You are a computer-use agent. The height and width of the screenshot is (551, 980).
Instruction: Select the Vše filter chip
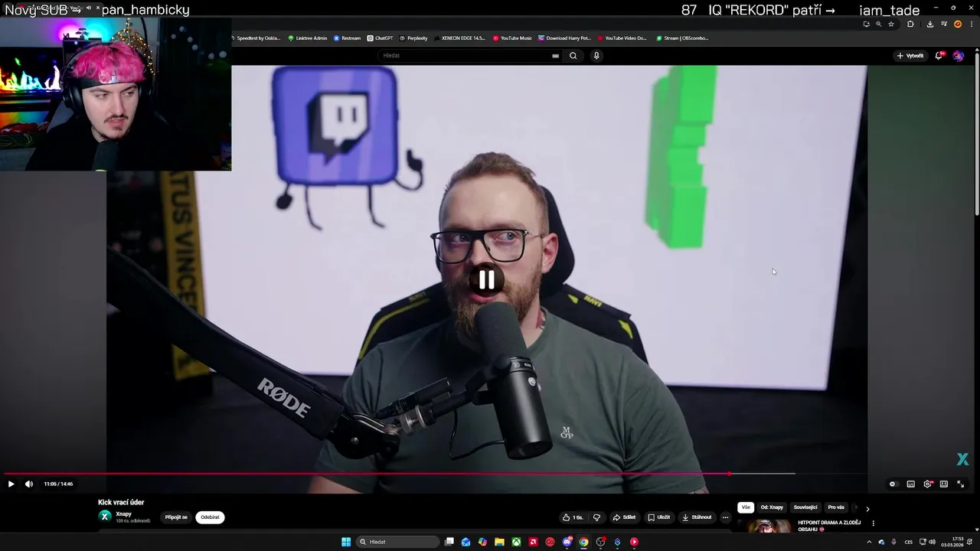tap(746, 507)
